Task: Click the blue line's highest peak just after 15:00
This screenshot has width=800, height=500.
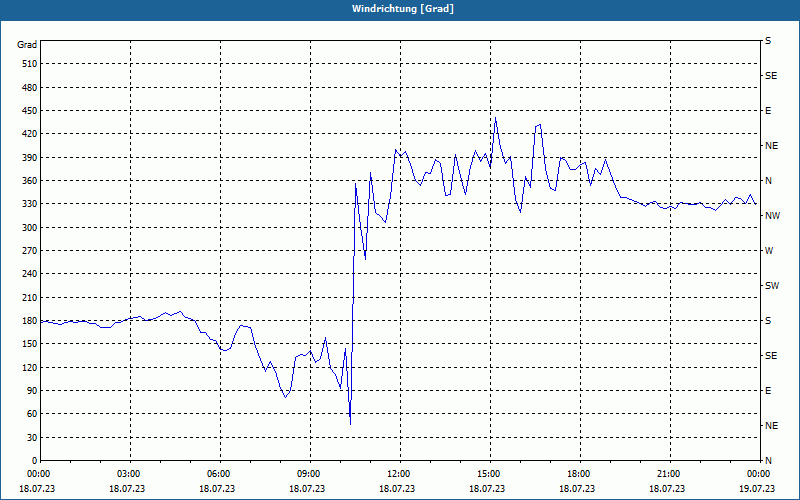Action: (495, 118)
